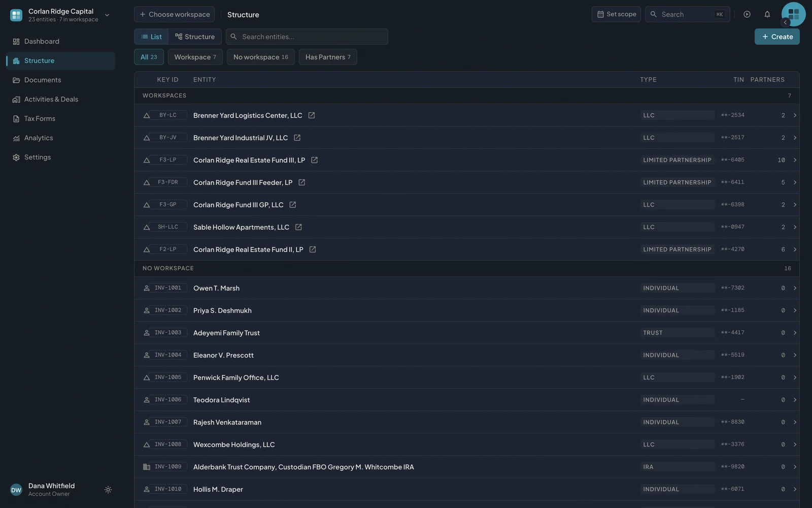Go to Activities & Deals
812x508 pixels.
pos(60,99)
